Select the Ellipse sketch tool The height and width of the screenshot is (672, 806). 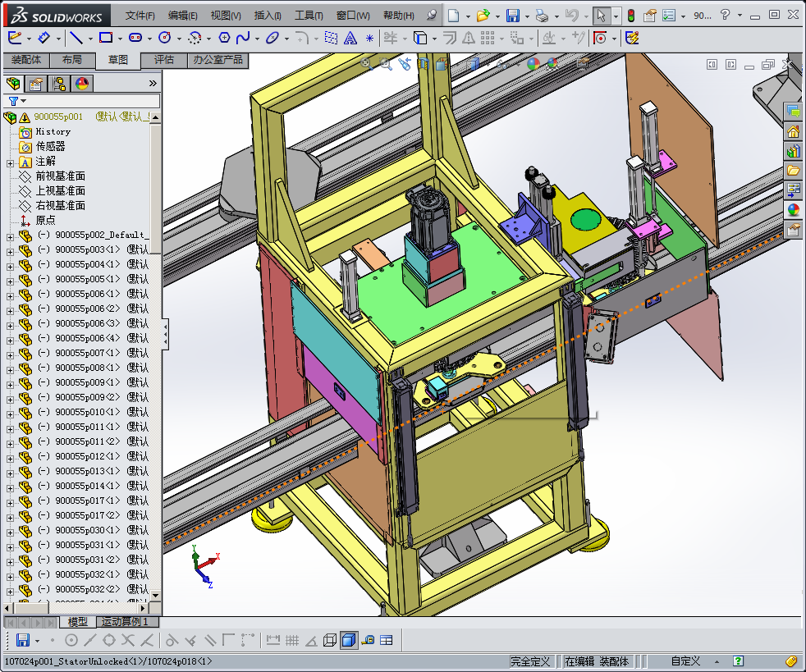tap(272, 38)
